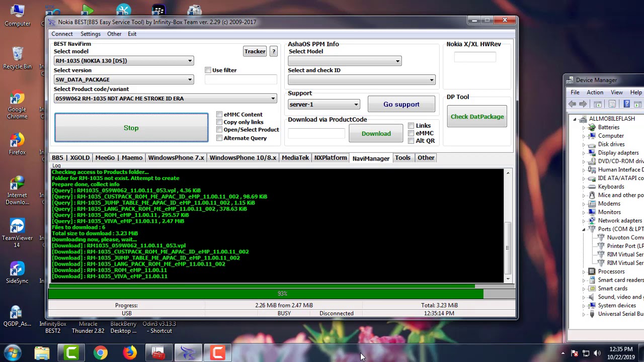The image size is (644, 362).
Task: Open the Internet Download Manager desktop icon
Action: pyautogui.click(x=17, y=190)
